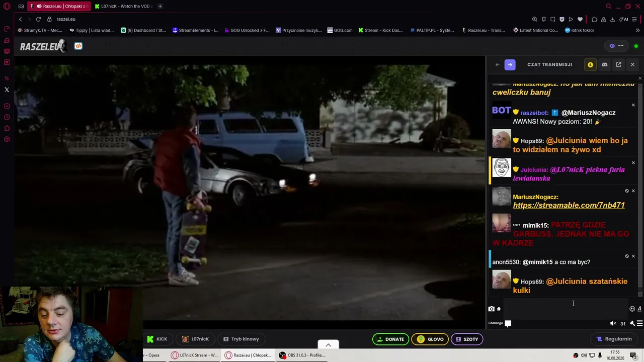Screen dimensions: 644x362
Task: Open the L07nicK channel button
Action: point(195,339)
